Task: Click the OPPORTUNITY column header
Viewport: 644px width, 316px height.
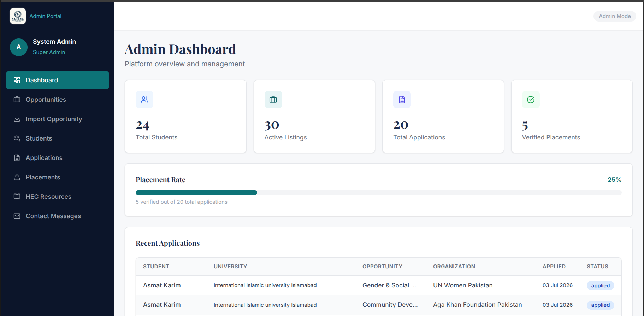Action: pos(382,267)
